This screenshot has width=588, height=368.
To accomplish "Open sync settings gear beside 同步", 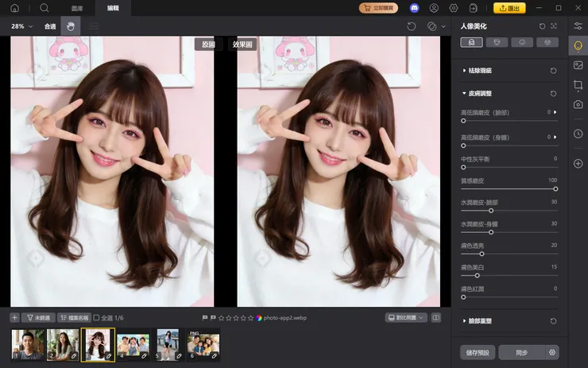I will [x=552, y=353].
